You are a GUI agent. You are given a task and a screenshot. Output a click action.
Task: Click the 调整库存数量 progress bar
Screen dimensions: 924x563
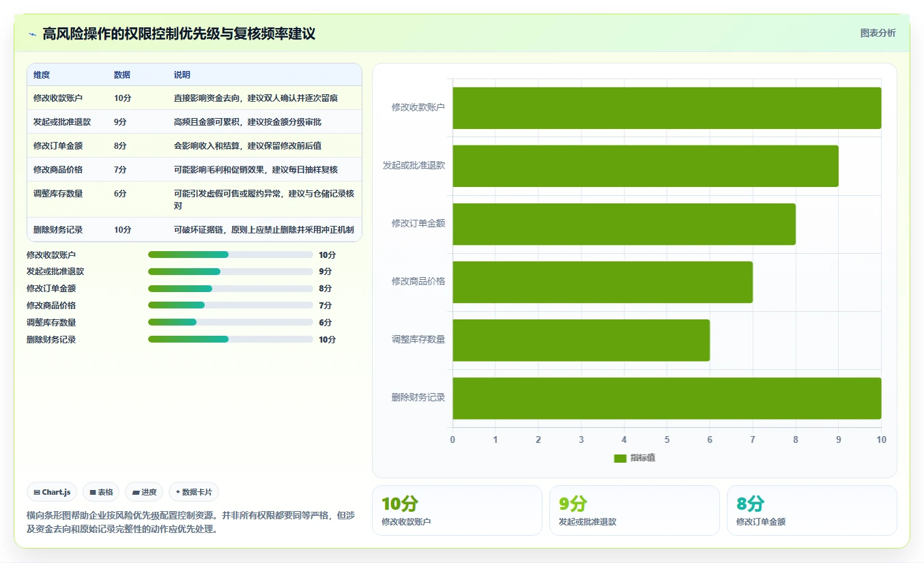231,322
